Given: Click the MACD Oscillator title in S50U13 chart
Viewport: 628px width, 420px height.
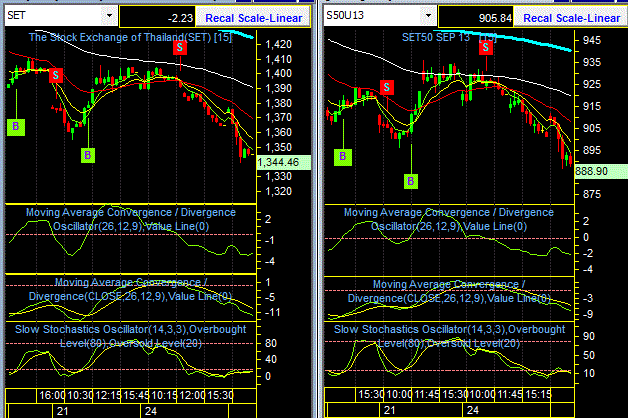Looking at the screenshot, I should point(449,219).
